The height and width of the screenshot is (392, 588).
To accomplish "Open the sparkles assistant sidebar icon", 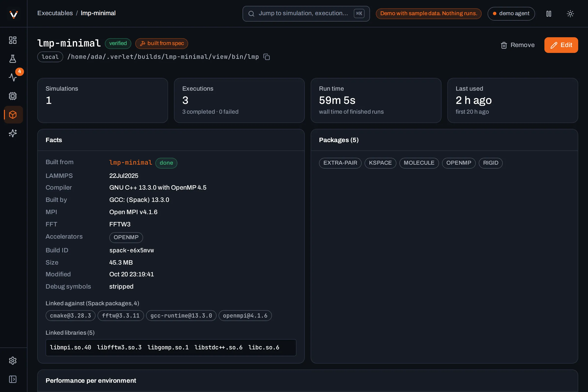I will tap(13, 133).
